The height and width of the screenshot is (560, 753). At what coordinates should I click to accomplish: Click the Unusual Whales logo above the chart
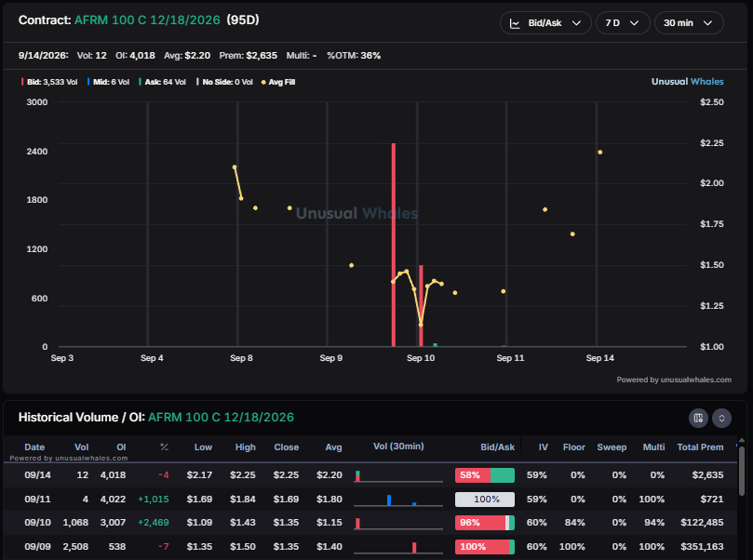point(687,82)
